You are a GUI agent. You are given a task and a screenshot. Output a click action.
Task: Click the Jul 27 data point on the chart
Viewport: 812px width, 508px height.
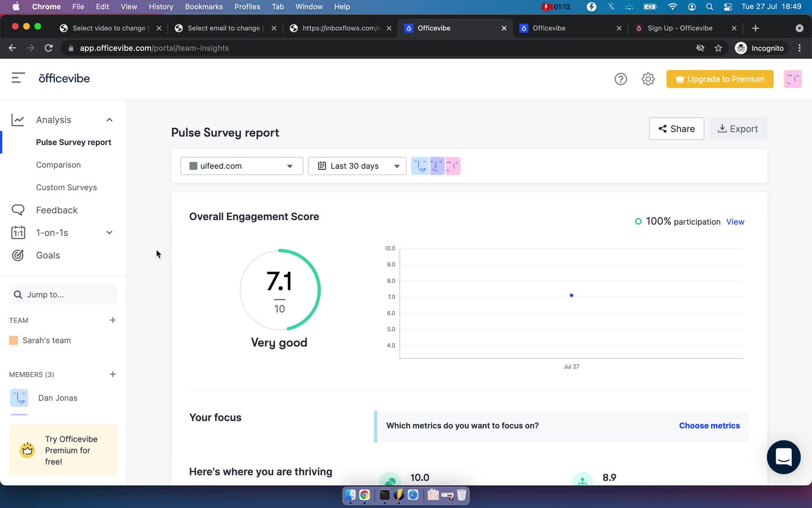point(571,295)
